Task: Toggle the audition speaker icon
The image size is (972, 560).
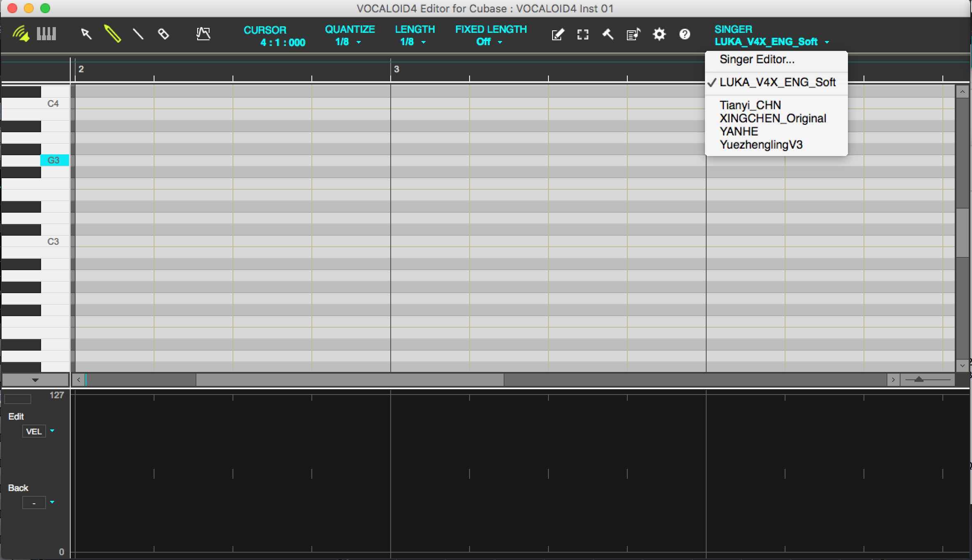Action: 21,34
